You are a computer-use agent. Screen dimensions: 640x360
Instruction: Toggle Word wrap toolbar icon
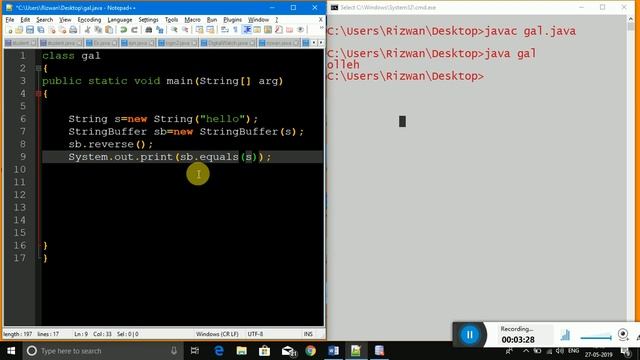coord(224,30)
